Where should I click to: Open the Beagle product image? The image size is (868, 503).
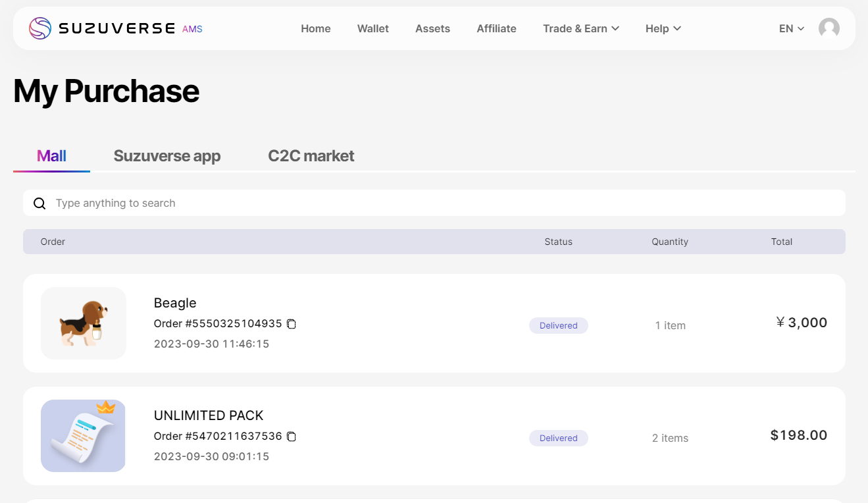(x=84, y=323)
